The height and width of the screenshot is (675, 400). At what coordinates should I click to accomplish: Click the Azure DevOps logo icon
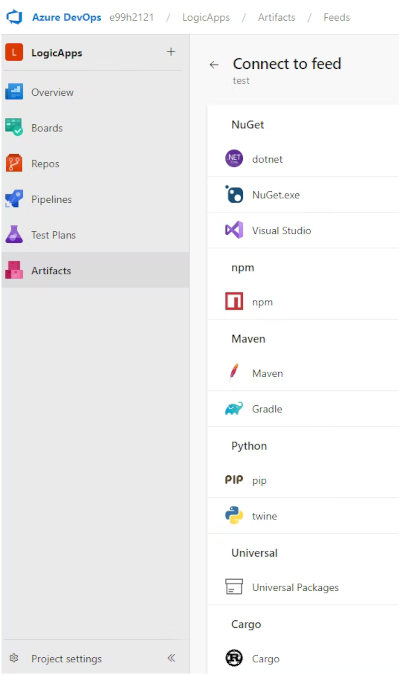pos(14,17)
